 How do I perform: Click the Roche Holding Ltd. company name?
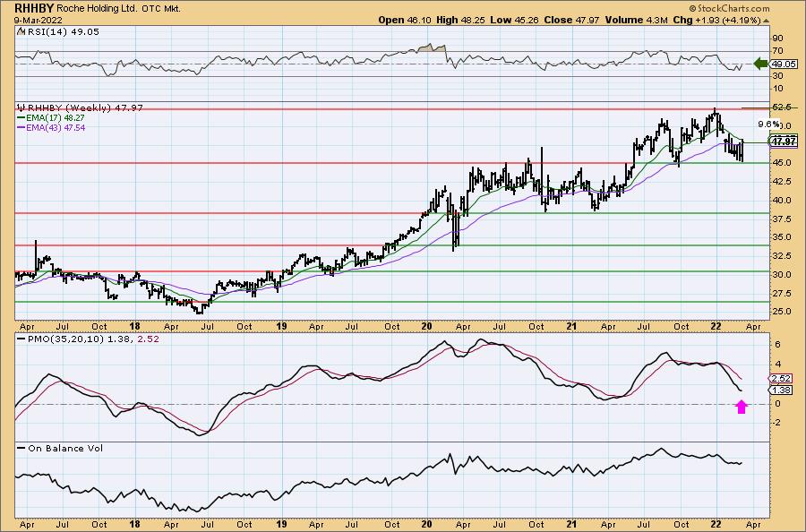(97, 9)
